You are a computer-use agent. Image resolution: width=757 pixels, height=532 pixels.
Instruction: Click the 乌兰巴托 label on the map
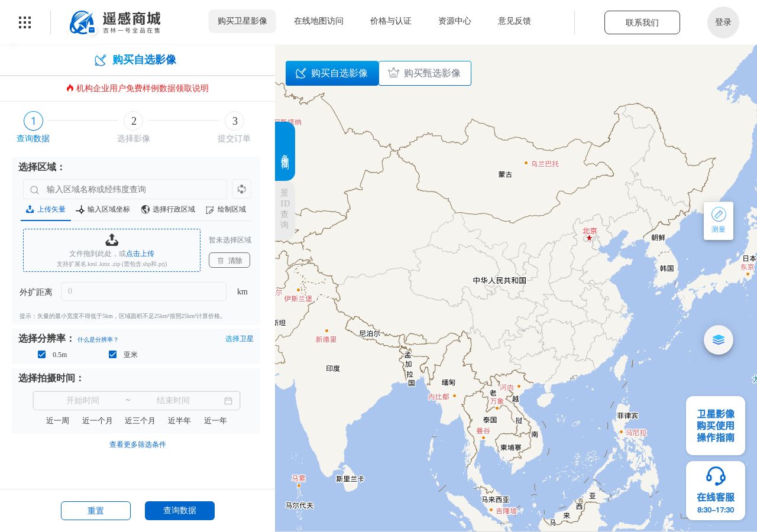545,164
